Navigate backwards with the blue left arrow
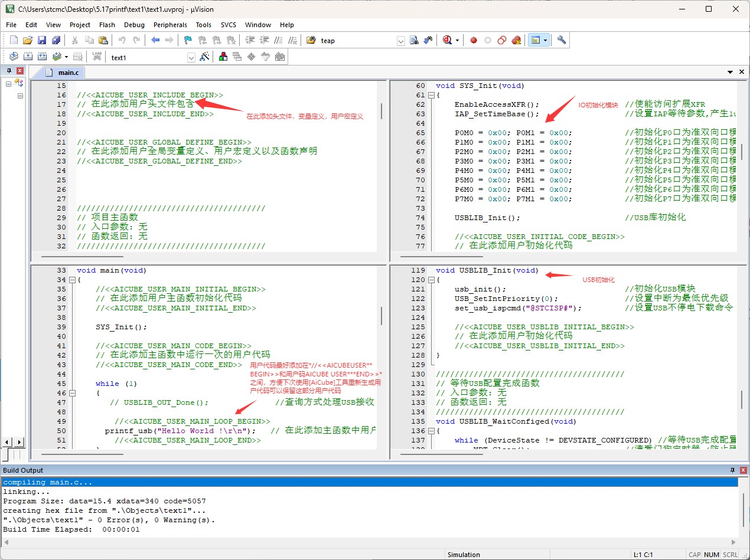The height and width of the screenshot is (560, 750). tap(155, 40)
